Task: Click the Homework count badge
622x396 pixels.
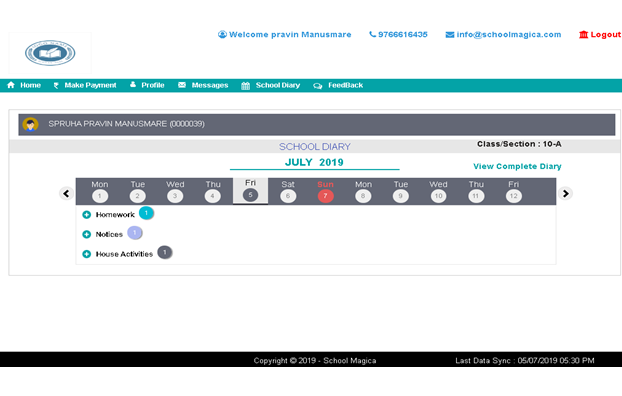Action: click(x=146, y=213)
